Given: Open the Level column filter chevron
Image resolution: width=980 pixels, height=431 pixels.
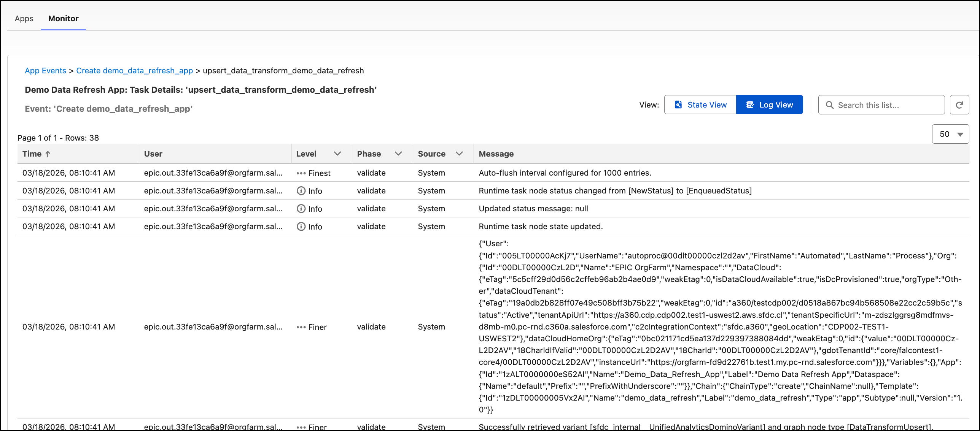Looking at the screenshot, I should 337,154.
